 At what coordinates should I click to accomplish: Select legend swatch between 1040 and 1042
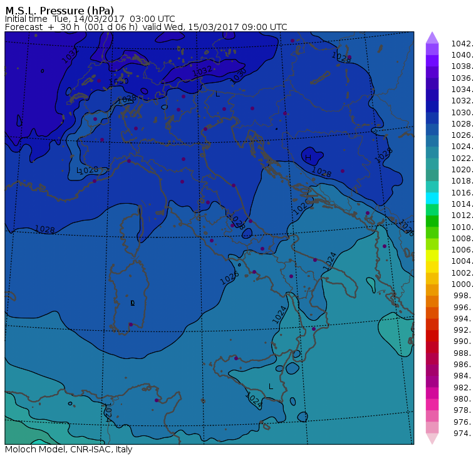pos(432,49)
